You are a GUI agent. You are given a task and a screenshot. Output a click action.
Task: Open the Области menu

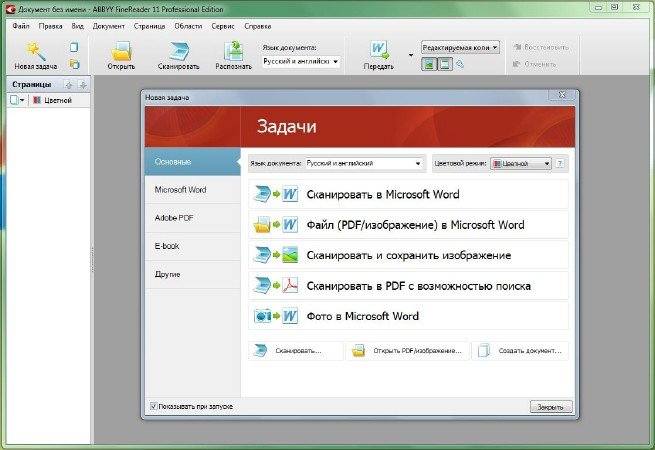188,26
